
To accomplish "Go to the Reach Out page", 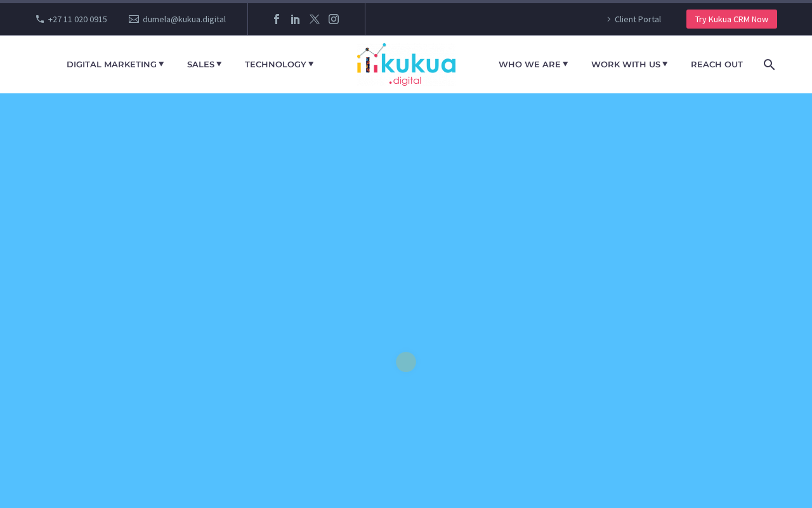I will point(717,64).
